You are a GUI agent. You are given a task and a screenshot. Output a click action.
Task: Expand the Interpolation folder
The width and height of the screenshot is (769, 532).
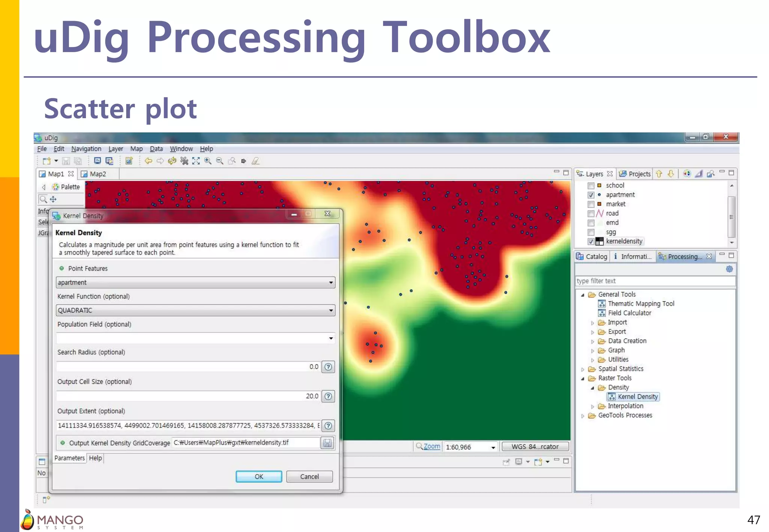pos(593,407)
